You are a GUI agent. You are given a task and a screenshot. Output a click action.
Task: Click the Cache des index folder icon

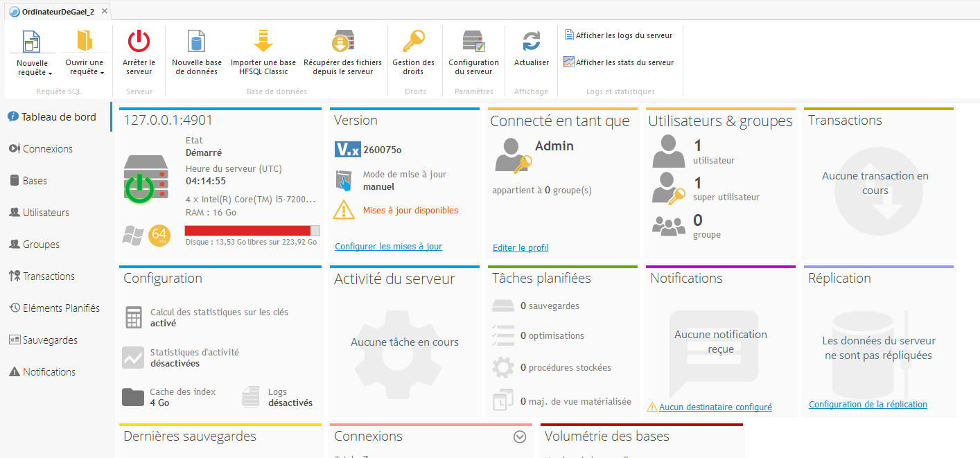pos(133,397)
